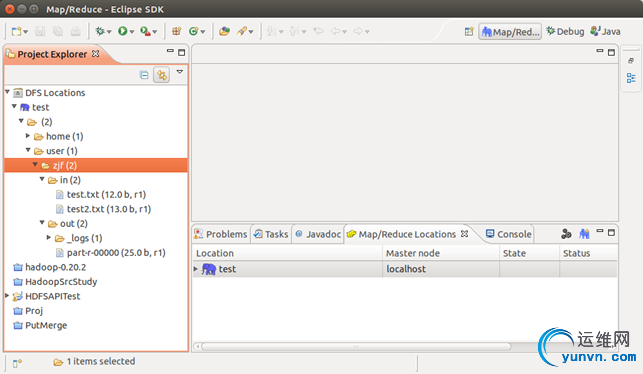This screenshot has height=374, width=643.
Task: Click the Open Type toolbar icon
Action: [x=224, y=31]
